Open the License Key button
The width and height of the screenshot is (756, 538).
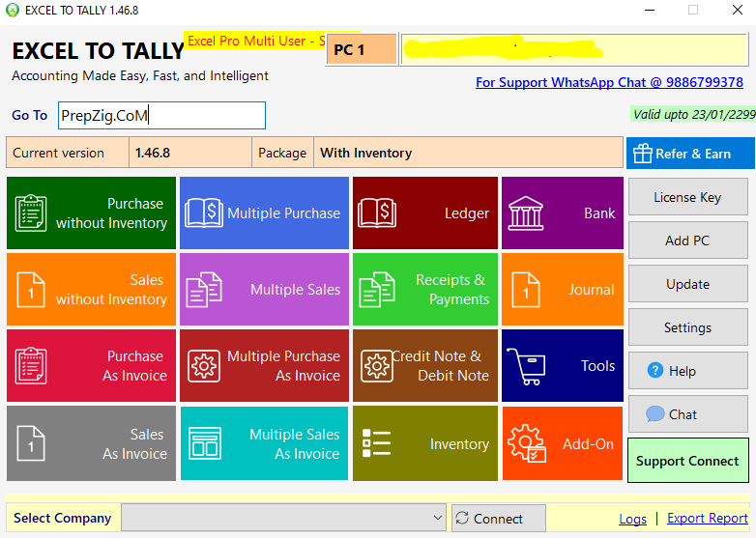(x=688, y=197)
